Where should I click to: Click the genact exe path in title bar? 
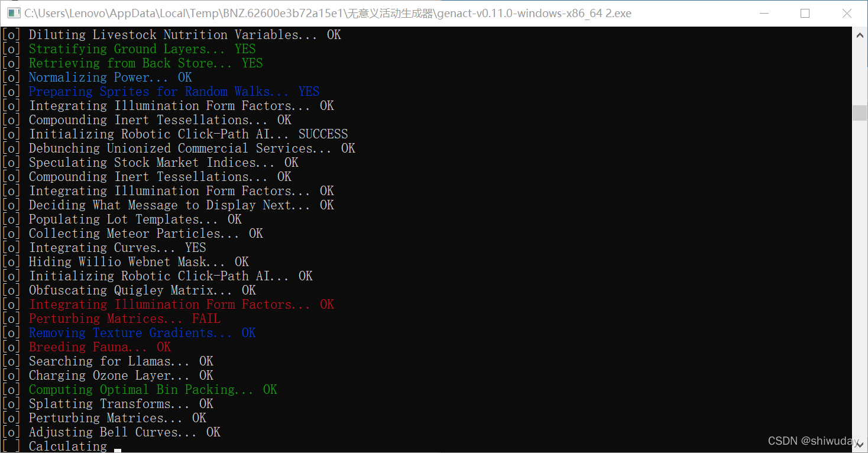(328, 13)
